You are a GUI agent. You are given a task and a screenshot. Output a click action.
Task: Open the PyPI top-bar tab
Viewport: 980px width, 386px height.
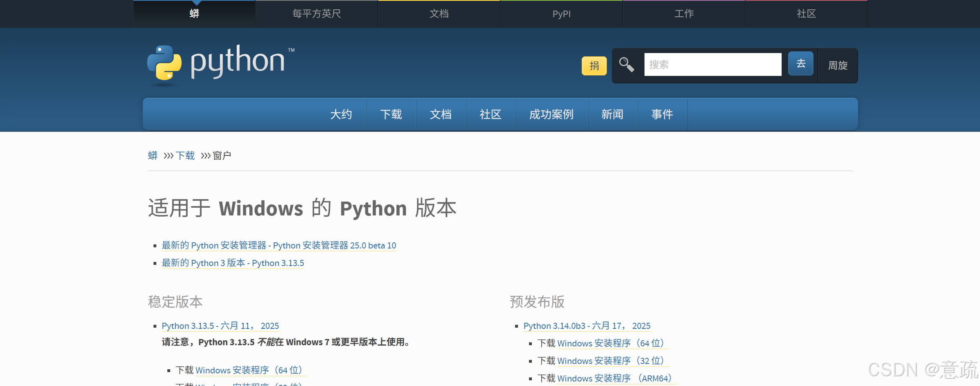click(x=562, y=14)
